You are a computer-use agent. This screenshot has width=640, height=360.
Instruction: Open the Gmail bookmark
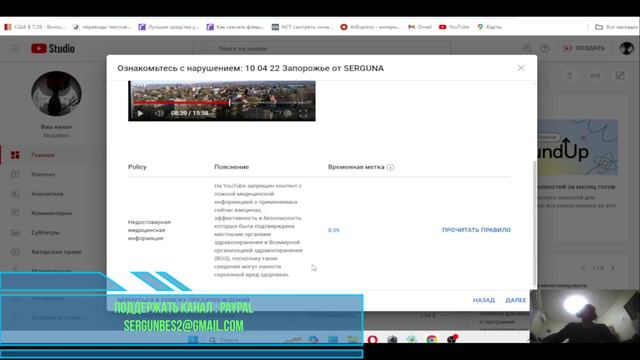(420, 27)
